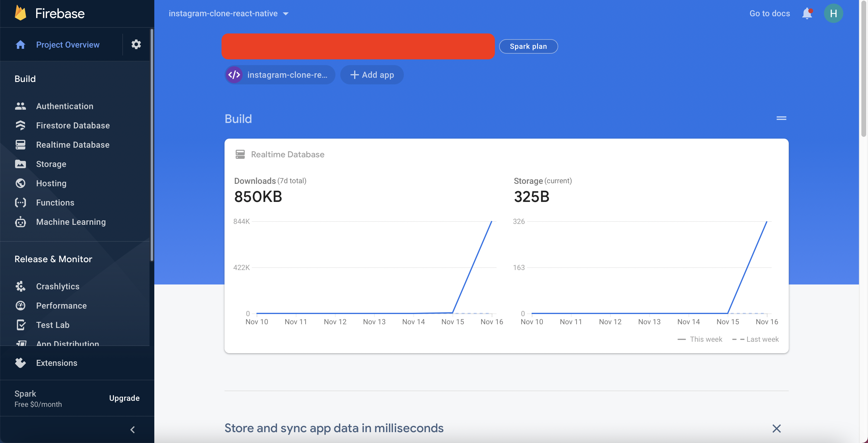This screenshot has height=443, width=868.
Task: Open Firestore Database from sidebar
Action: [x=73, y=125]
